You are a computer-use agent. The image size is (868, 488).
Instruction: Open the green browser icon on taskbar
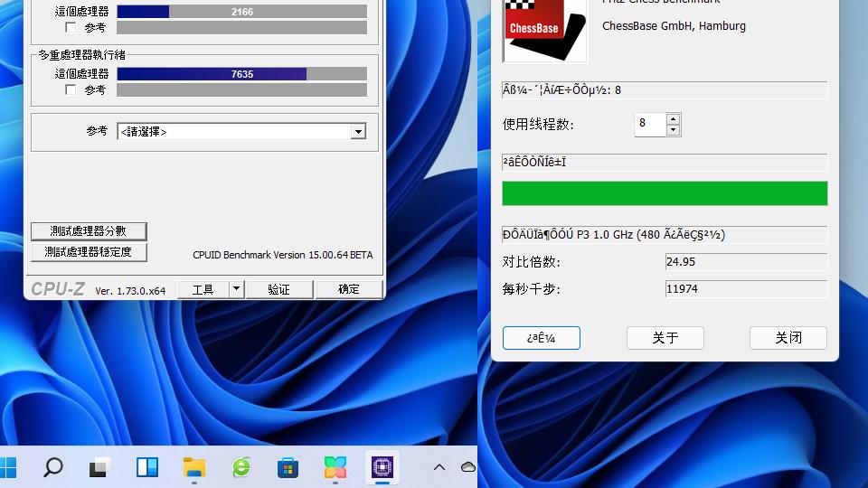tap(241, 467)
